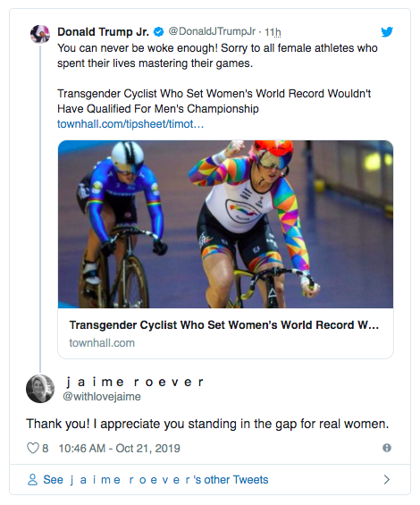Screen dimensions: 420x505
Task: Click See jaime roever's other Tweets
Action: 155,480
